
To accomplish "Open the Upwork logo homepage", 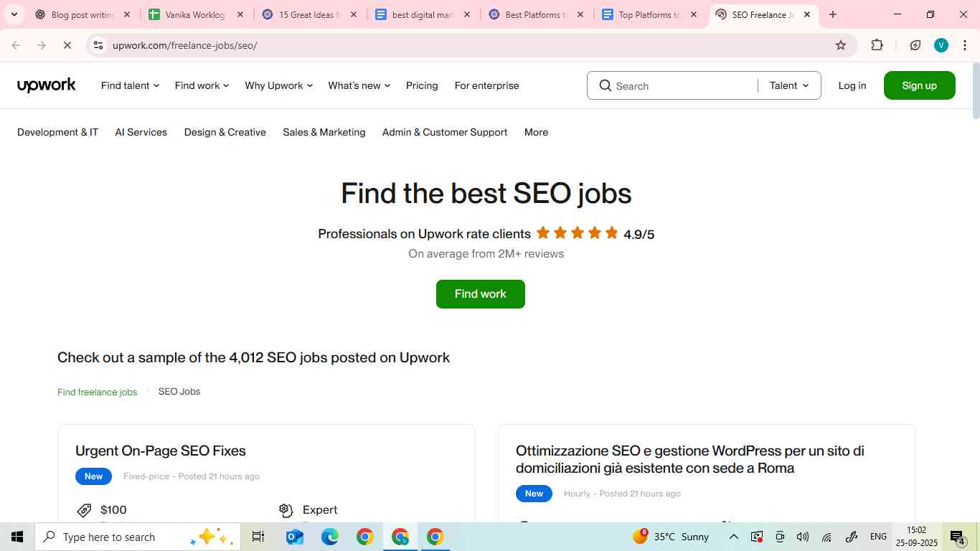I will click(46, 85).
